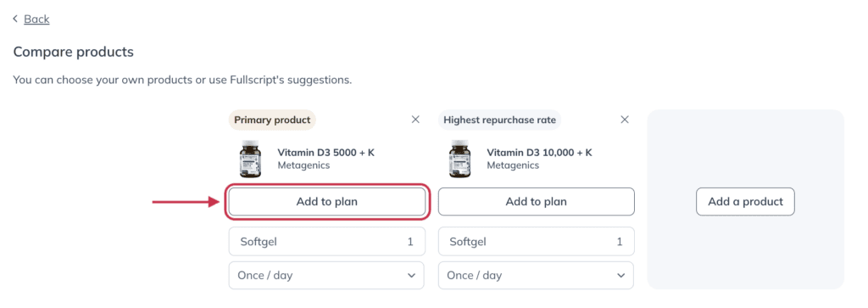868x308 pixels.
Task: Open Vitamin D3 5000 + K product title
Action: click(x=326, y=153)
